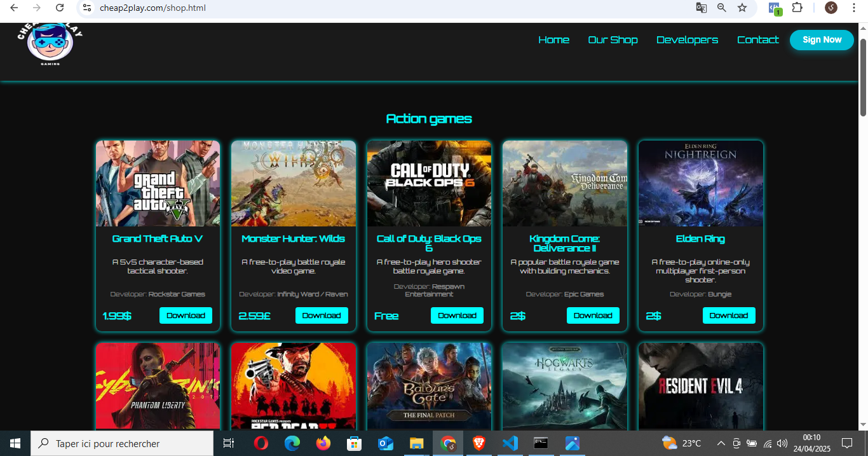
Task: Launch Firefox from the taskbar
Action: point(323,443)
